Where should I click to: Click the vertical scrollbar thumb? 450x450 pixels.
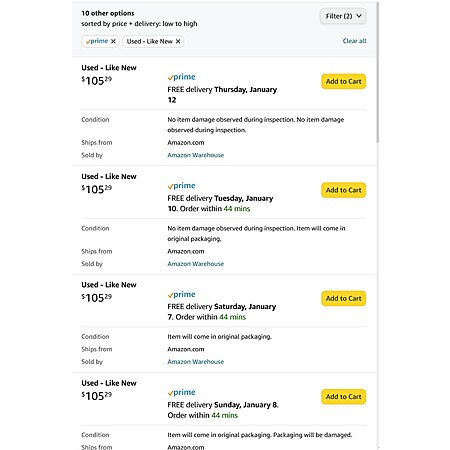coord(378,73)
